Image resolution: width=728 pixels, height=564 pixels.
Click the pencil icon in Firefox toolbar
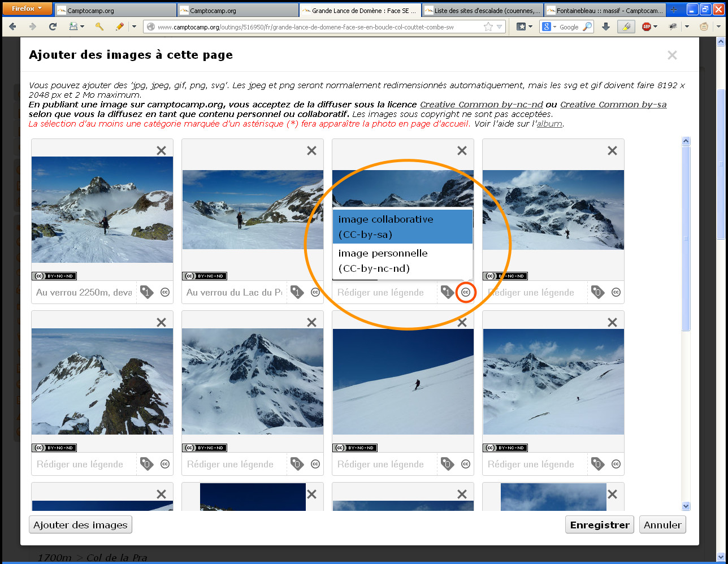pos(119,27)
